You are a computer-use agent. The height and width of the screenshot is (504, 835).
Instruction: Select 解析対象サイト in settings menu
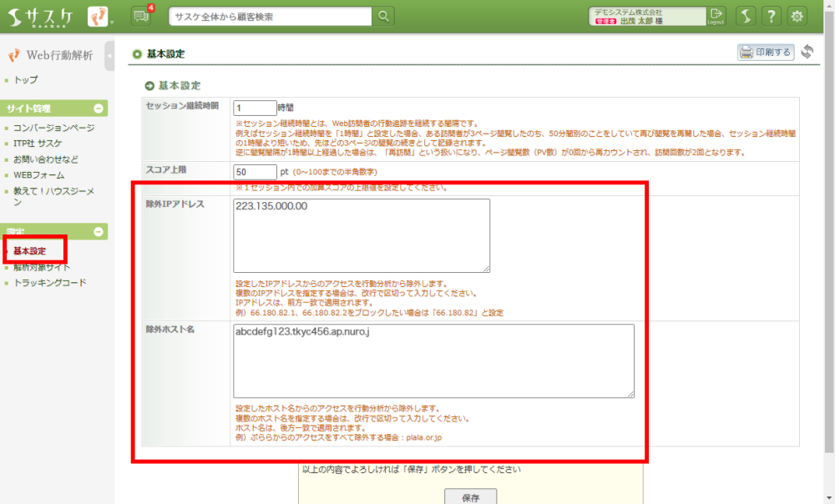click(42, 267)
